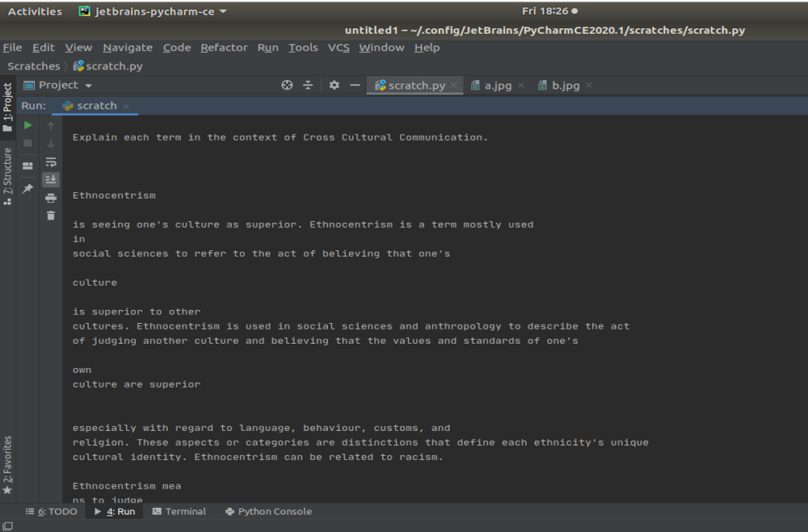The height and width of the screenshot is (532, 808).
Task: Open the Terminal tool window
Action: [x=179, y=511]
